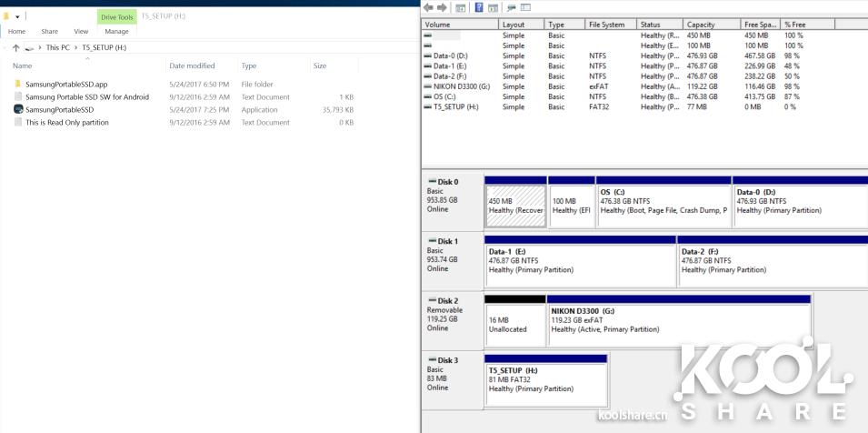Select the 16 MB Unallocated space on Disk 2
This screenshot has width=868, height=433.
click(x=514, y=325)
